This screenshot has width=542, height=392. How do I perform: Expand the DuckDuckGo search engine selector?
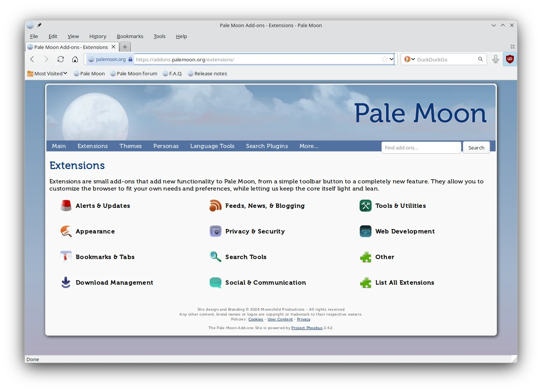[x=410, y=59]
